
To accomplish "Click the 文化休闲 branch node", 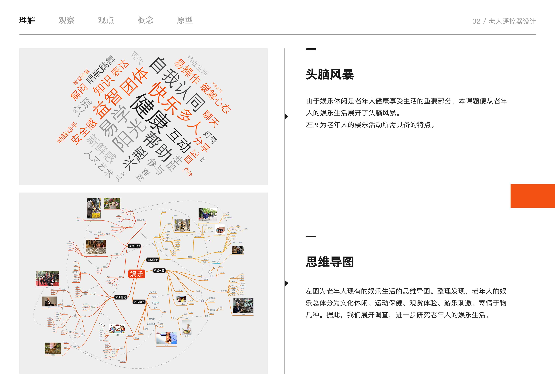I will [x=121, y=297].
